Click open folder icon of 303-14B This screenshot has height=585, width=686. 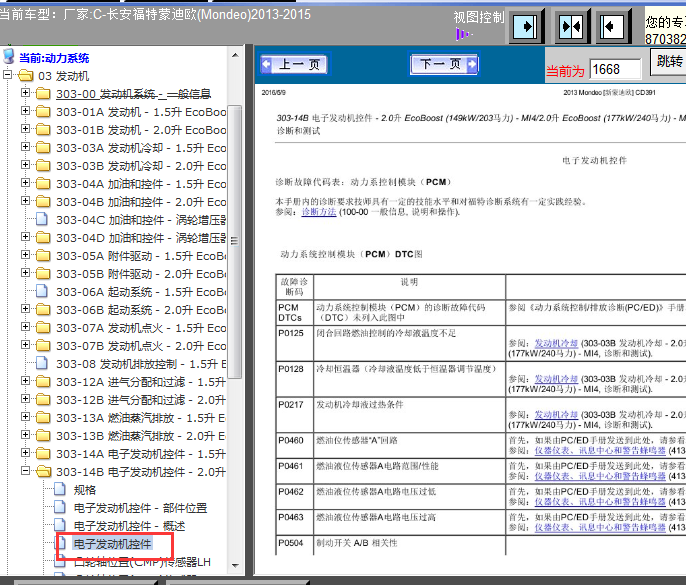pos(43,471)
